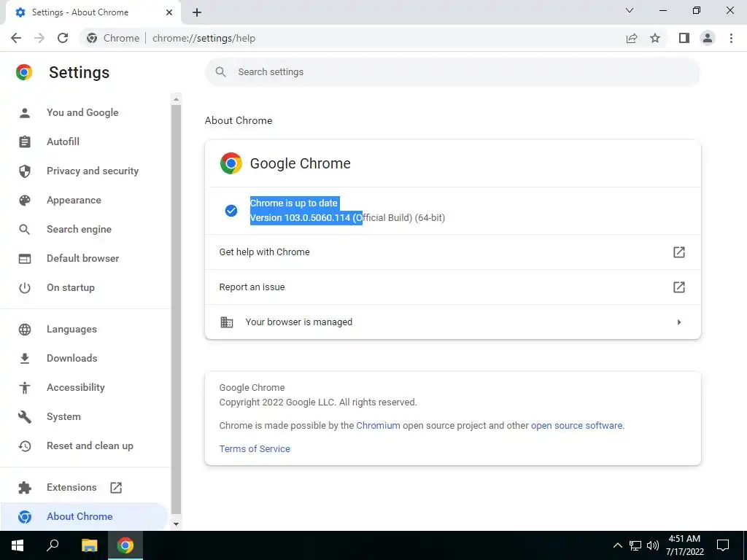Click the address bar URL chrome://settings/help
Image resolution: width=747 pixels, height=560 pixels.
tap(204, 38)
